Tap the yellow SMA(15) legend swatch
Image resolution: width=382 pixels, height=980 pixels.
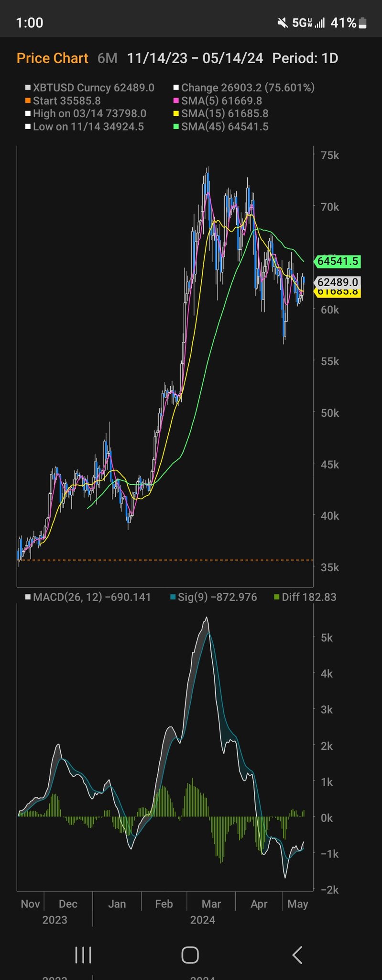click(x=176, y=114)
